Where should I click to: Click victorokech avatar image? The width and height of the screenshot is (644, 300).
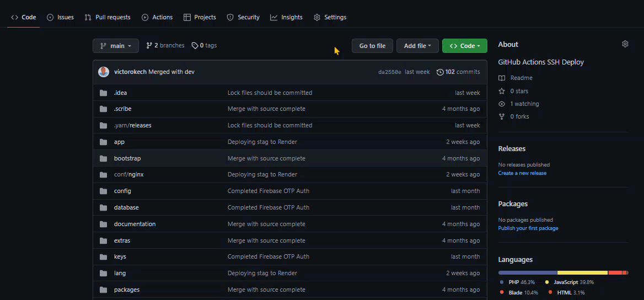tap(104, 72)
